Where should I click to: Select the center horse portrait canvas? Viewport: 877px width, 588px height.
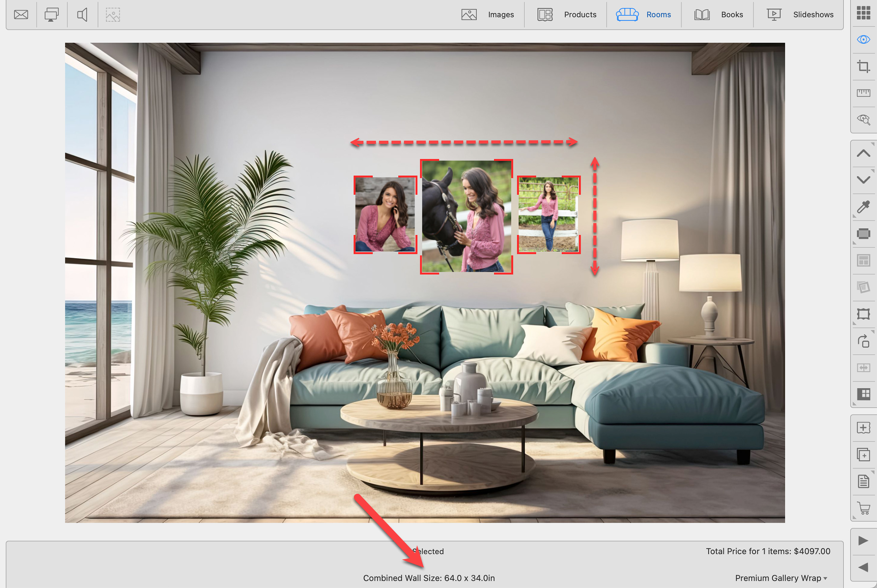[466, 216]
